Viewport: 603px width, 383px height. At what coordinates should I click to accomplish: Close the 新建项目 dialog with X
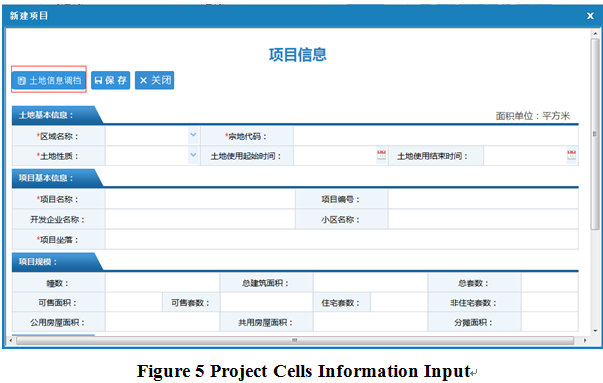tap(590, 16)
